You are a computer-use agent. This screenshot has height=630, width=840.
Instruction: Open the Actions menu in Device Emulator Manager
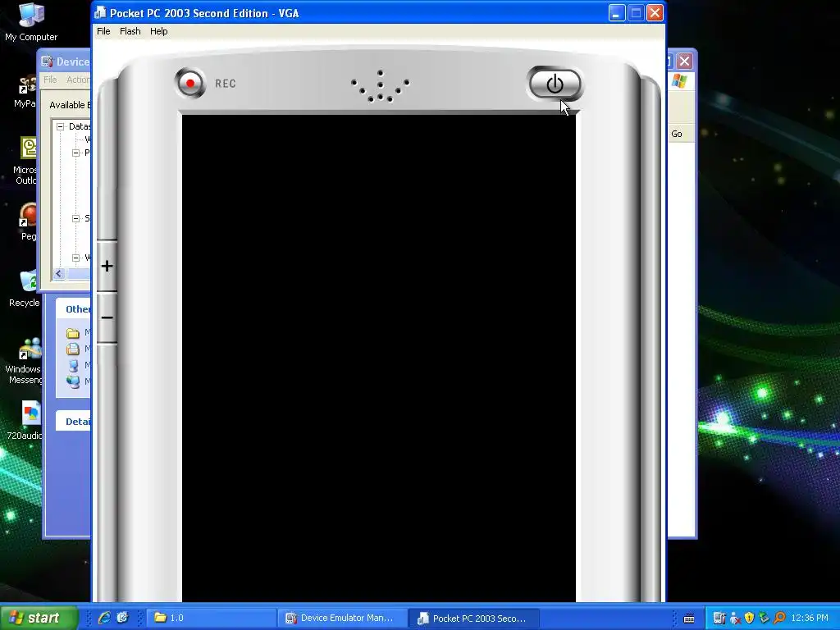[78, 80]
